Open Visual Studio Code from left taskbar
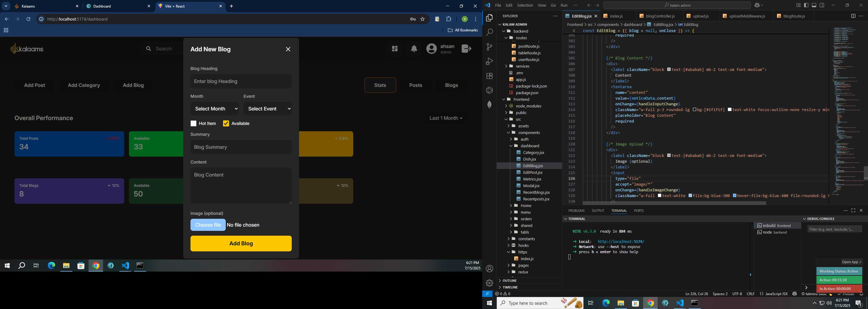 [x=125, y=266]
